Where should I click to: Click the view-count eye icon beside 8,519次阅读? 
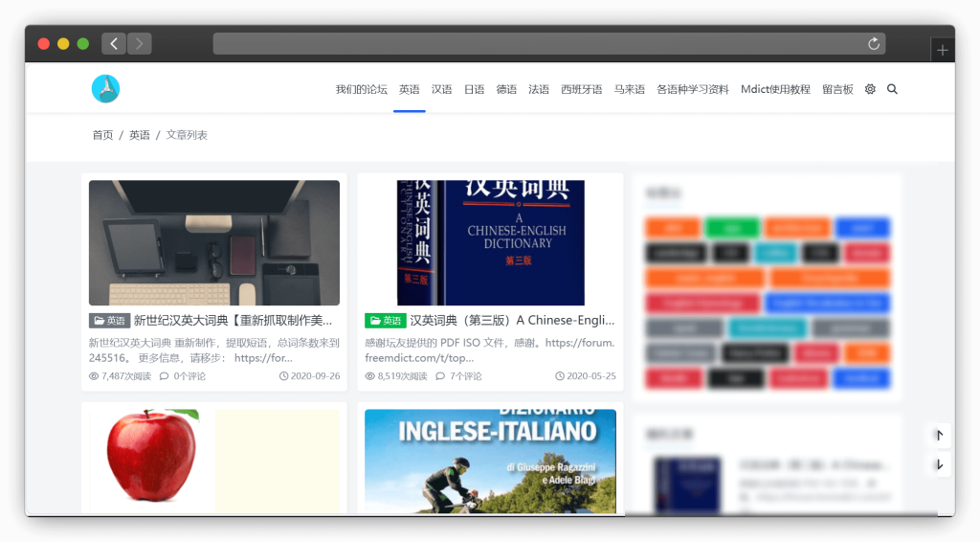[370, 376]
